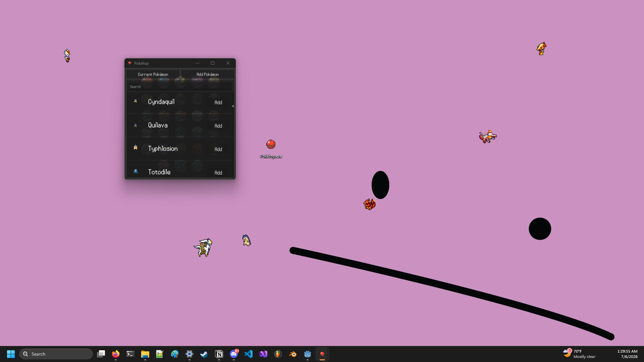Open Steam from the taskbar
Screen dimensions: 644x362
pyautogui.click(x=204, y=354)
